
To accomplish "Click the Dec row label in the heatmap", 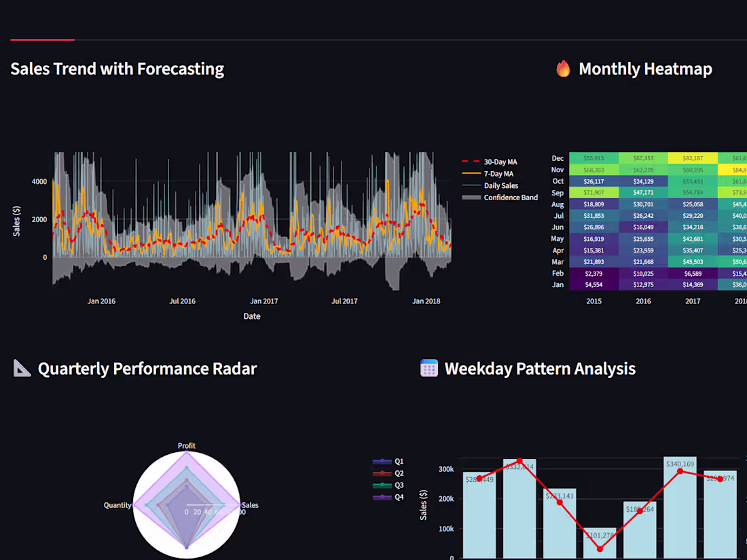I will [557, 157].
